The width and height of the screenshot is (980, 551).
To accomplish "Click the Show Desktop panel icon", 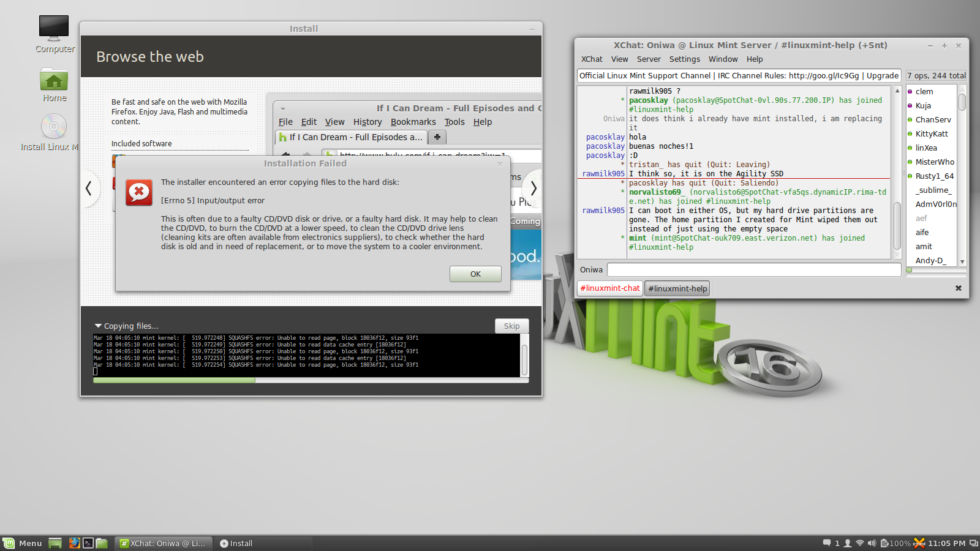I will point(55,543).
